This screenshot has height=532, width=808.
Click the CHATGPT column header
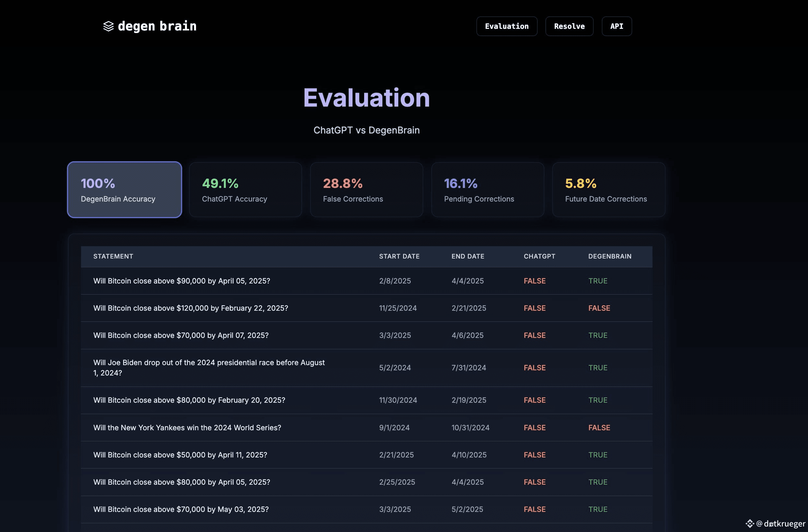tap(539, 256)
